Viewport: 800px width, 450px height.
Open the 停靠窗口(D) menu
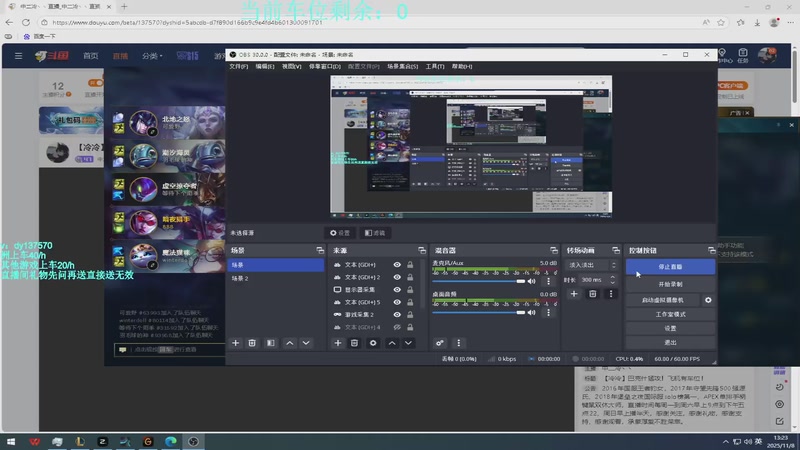click(x=324, y=66)
